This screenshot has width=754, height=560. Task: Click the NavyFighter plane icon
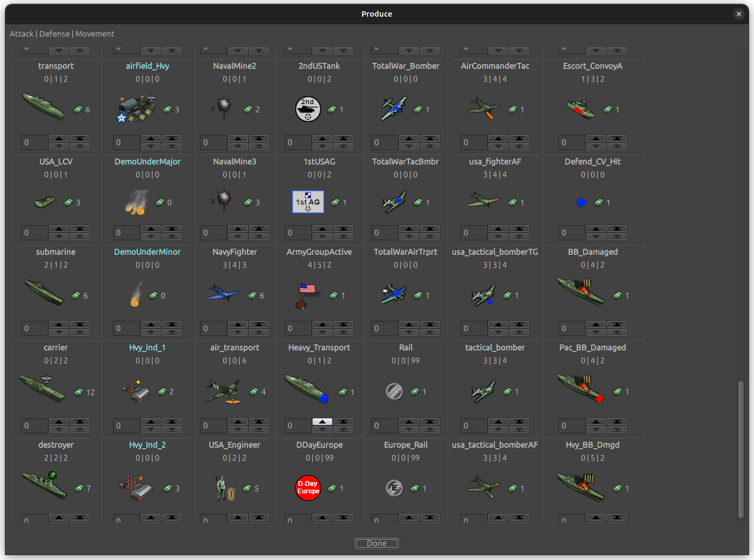tap(222, 292)
